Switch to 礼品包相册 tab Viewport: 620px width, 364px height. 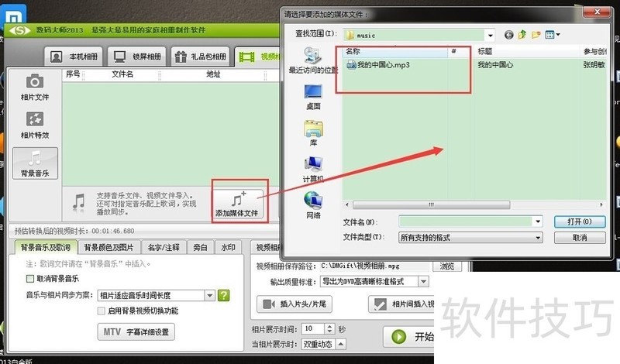tap(201, 57)
